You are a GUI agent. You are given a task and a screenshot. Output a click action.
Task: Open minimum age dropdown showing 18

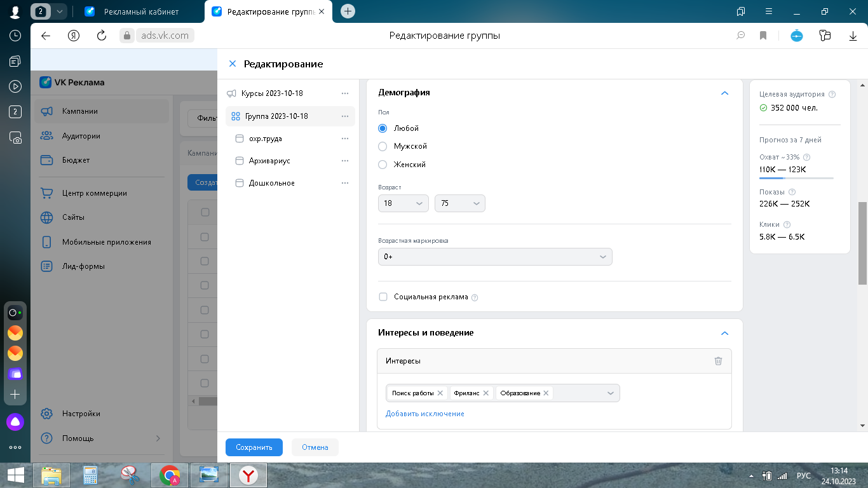pos(403,203)
